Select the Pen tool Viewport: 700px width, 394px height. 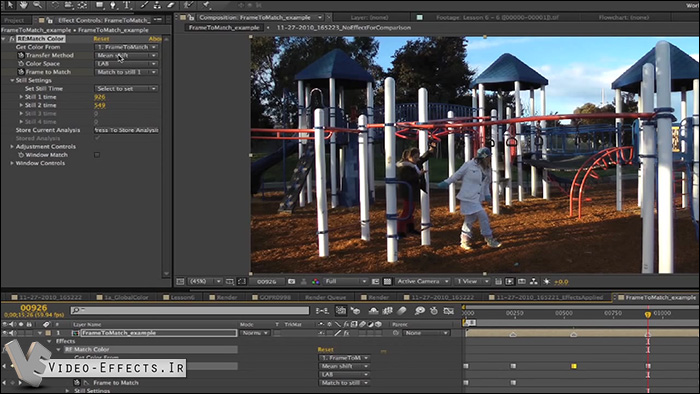[113, 5]
